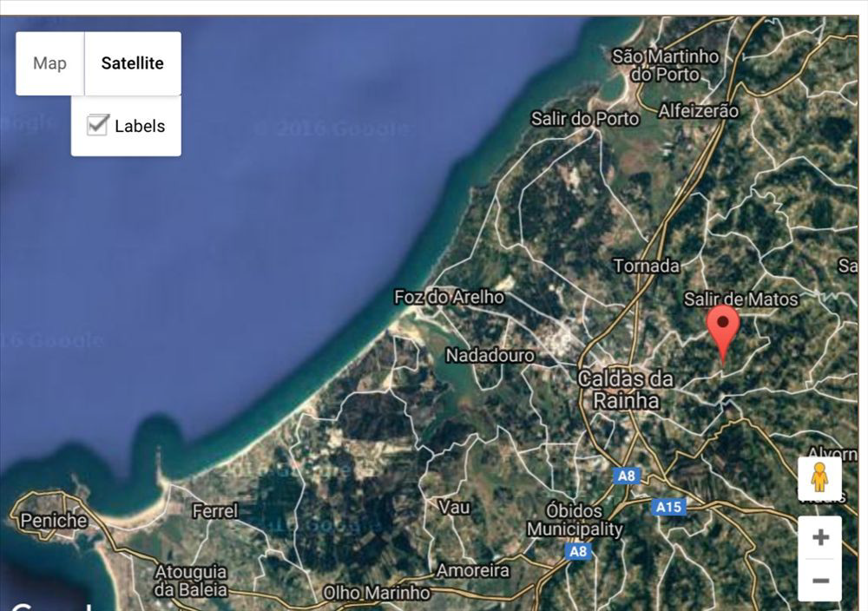
Task: Click the A8 highway shield near Caldas
Action: coord(626,476)
